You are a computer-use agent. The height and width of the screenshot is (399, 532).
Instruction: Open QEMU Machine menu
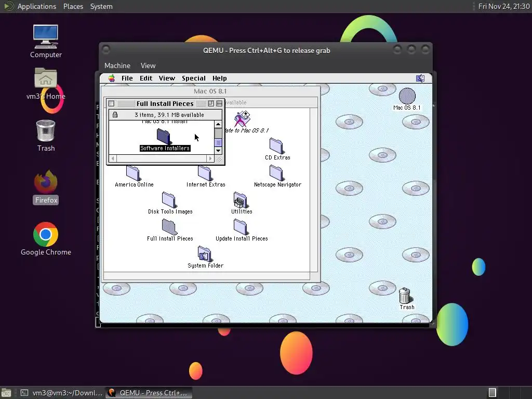117,65
